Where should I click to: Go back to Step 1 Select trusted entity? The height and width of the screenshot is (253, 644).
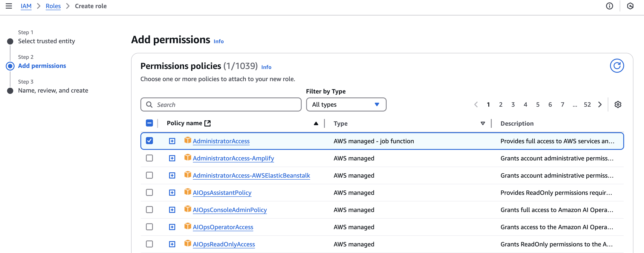[x=46, y=41]
